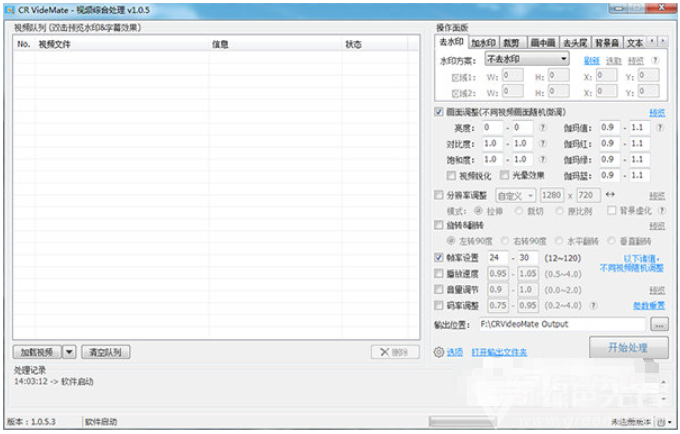
Task: Click 预览 link beside 画面调整
Action: pyautogui.click(x=657, y=113)
